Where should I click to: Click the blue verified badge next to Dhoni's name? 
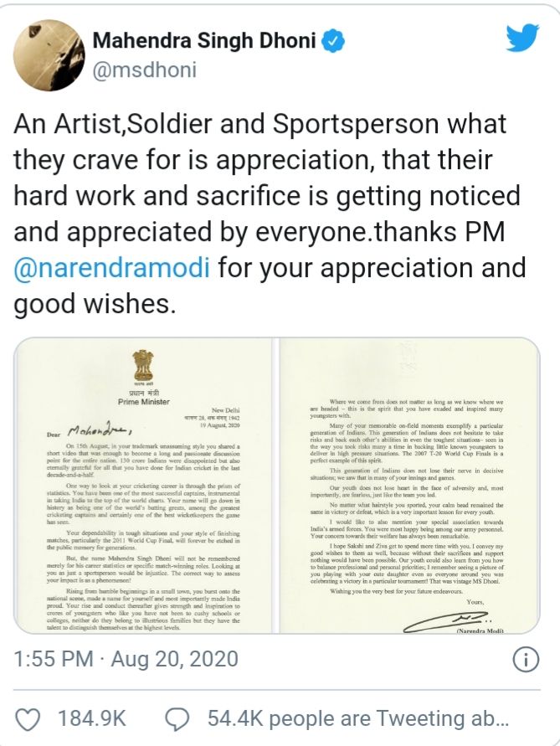pos(334,38)
